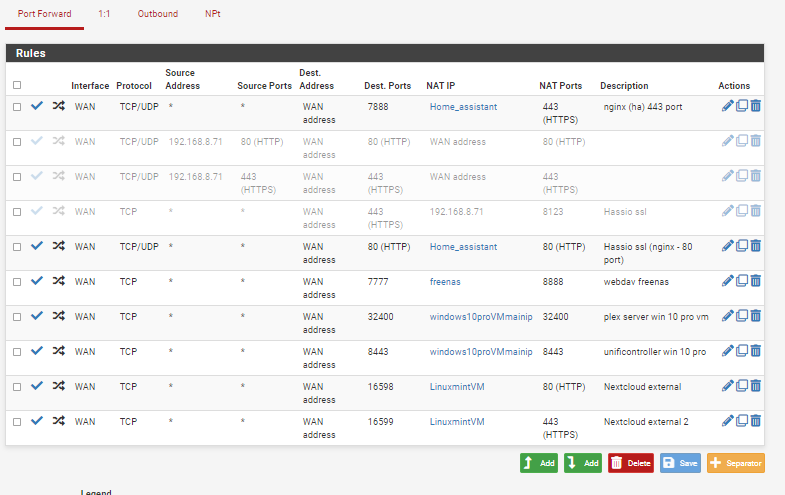
Task: Click the NAT IP column header
Action: (441, 86)
